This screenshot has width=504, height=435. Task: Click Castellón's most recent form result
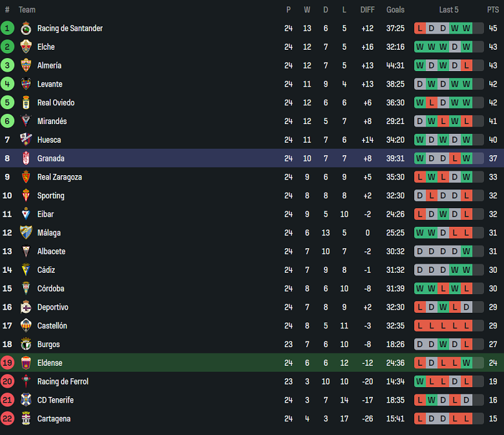[x=467, y=326]
